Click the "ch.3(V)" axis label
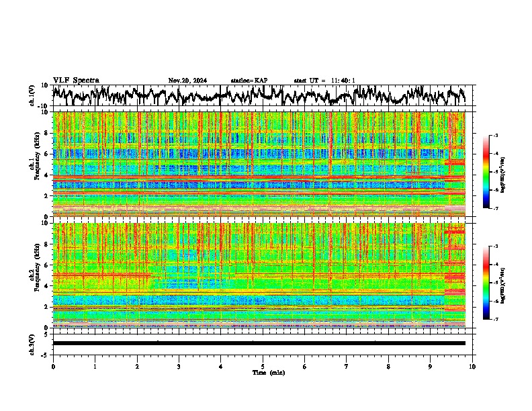 (32, 345)
